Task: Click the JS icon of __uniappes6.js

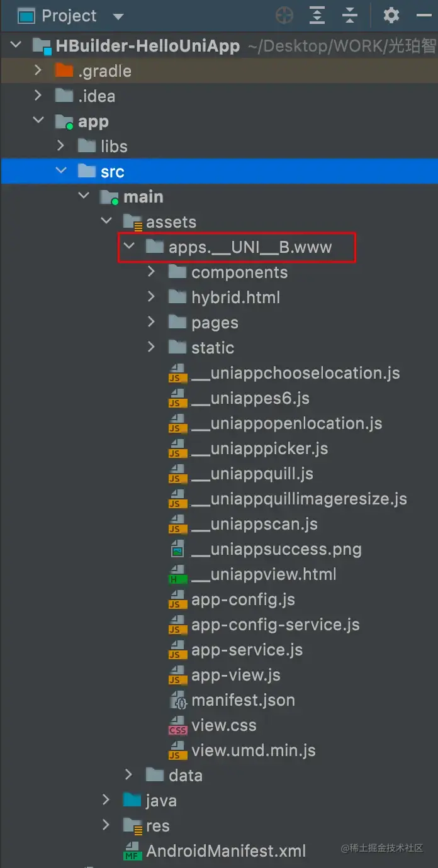Action: [177, 398]
